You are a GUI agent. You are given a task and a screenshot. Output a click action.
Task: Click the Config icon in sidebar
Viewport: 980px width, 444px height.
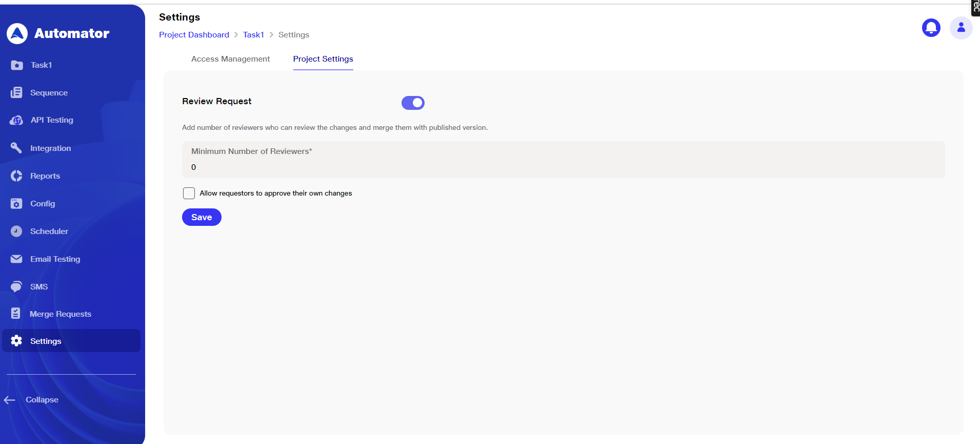(16, 203)
